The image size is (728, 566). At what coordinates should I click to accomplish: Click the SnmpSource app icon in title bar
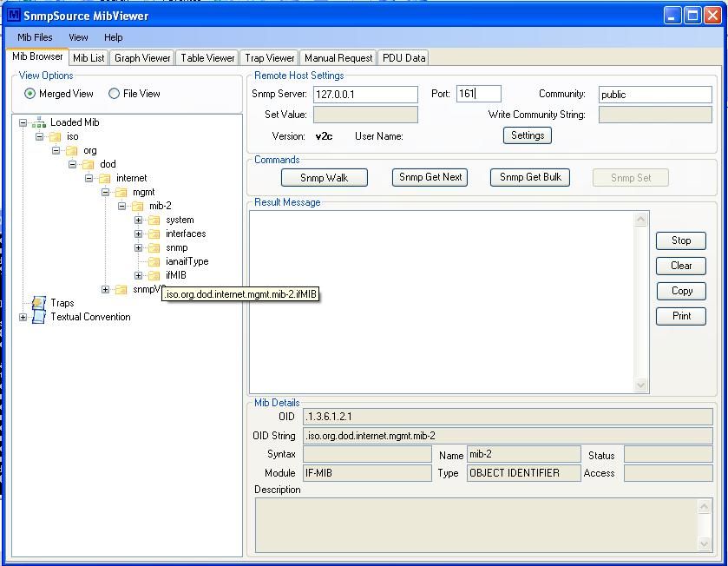click(x=13, y=15)
